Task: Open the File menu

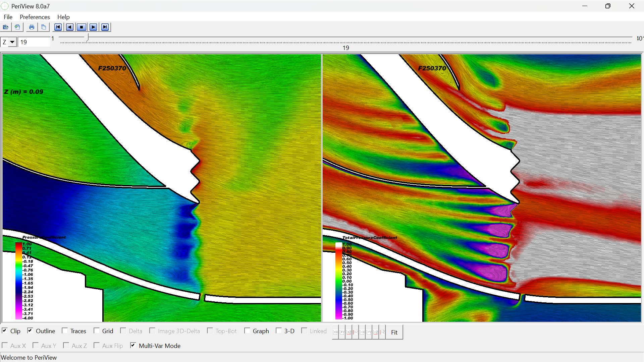Action: point(8,17)
